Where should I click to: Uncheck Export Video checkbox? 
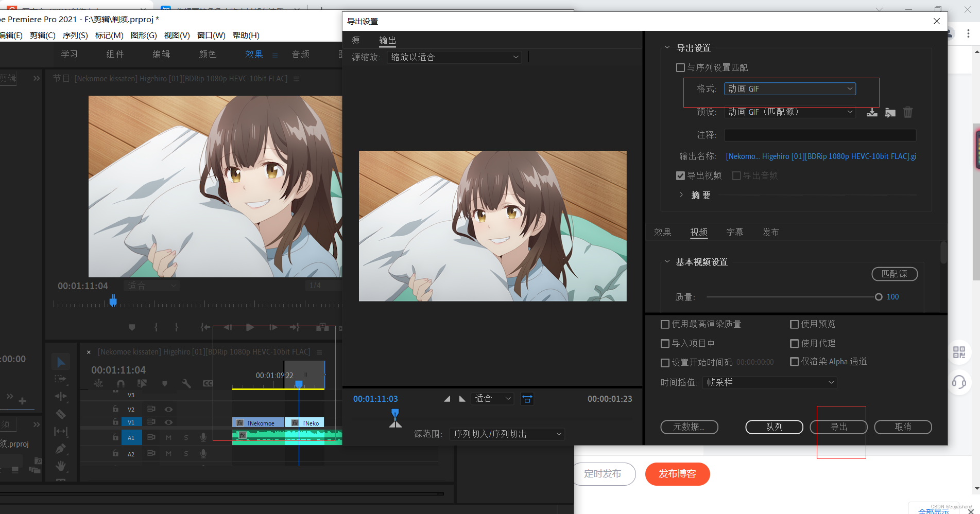tap(680, 176)
